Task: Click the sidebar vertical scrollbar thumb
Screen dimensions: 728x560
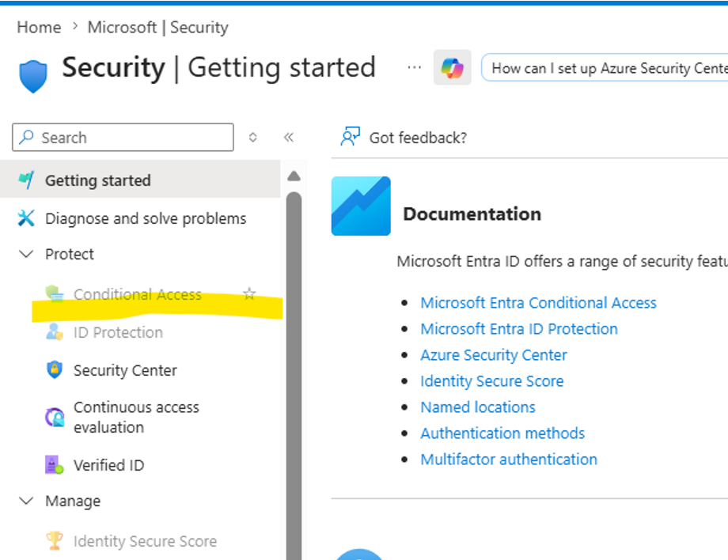Action: click(x=294, y=376)
